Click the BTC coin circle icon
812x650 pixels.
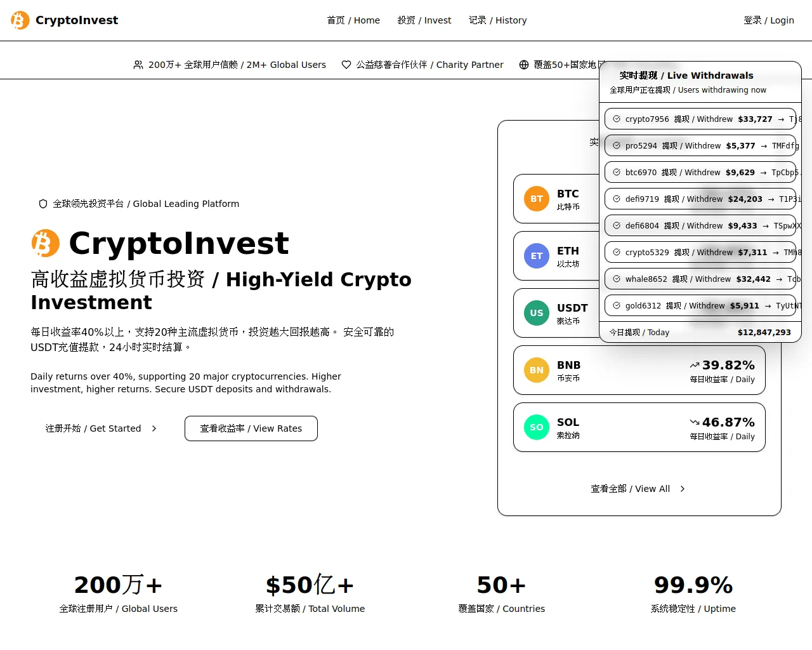537,199
